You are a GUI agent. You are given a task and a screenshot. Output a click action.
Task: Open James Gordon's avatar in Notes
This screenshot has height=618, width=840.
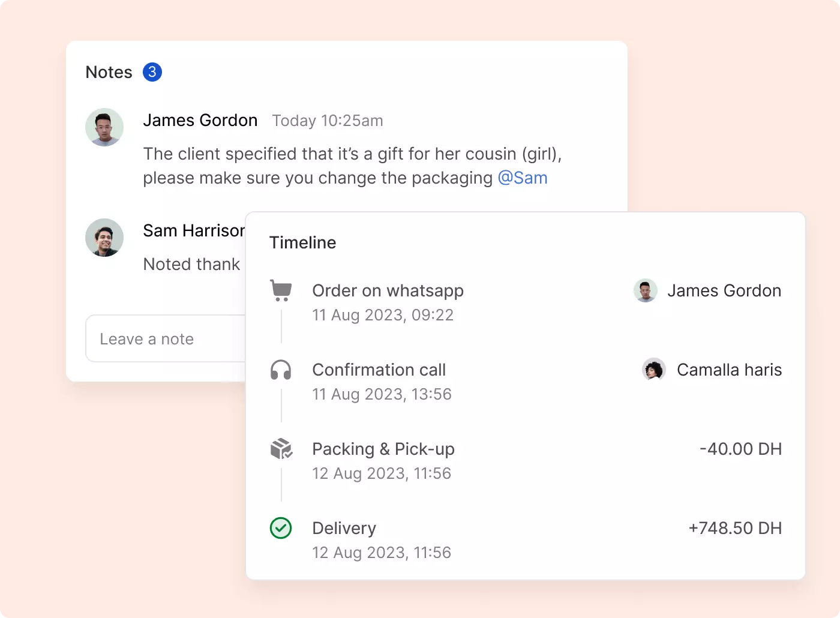(104, 127)
